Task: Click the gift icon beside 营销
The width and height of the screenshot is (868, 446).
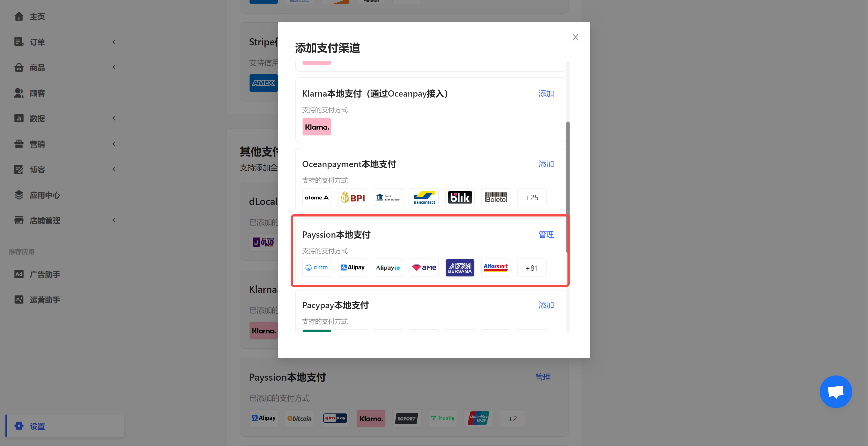Action: (19, 144)
